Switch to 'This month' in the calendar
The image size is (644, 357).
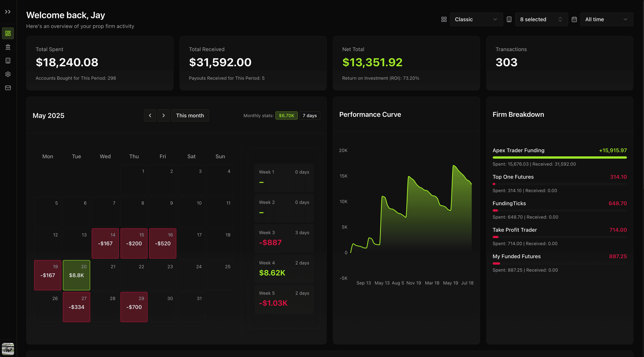190,115
